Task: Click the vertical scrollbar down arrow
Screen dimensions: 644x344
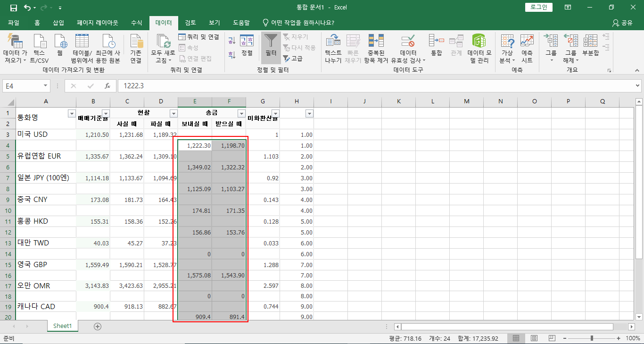Action: [x=639, y=317]
